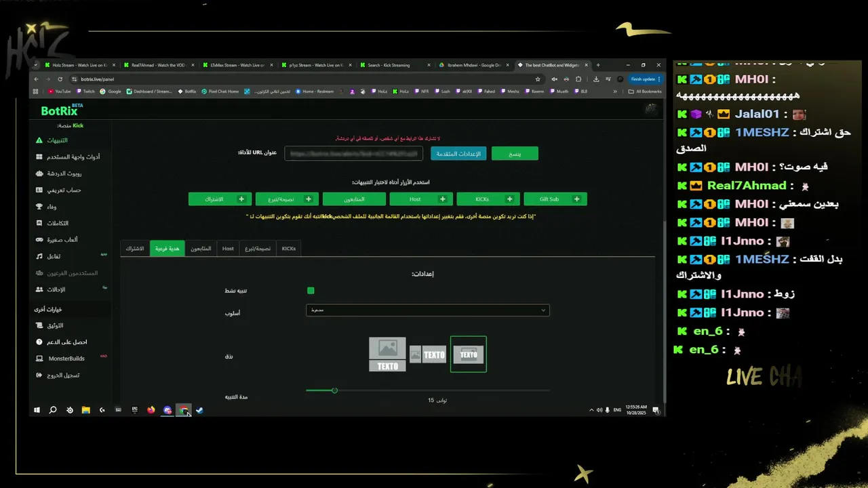
Task: Open Pixel Chat: Home bookmark
Action: point(220,91)
